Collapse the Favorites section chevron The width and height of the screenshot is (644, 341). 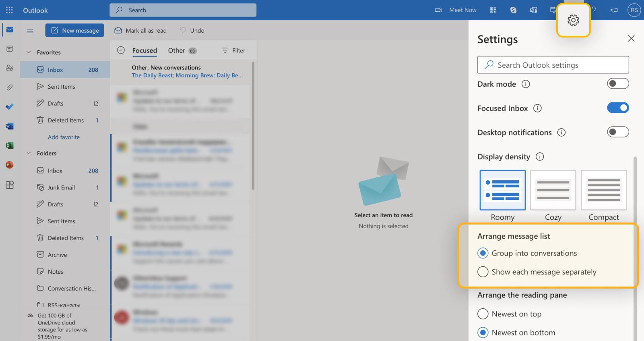[29, 52]
